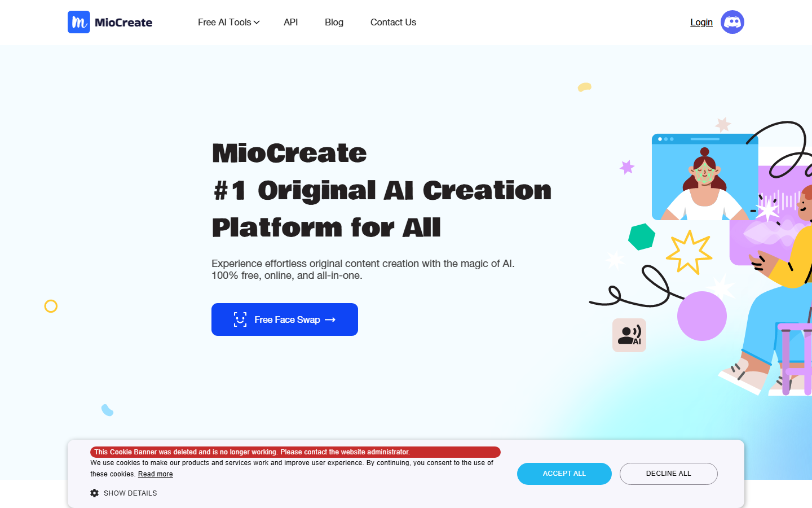Click the AI voice speaker icon

[x=629, y=335]
